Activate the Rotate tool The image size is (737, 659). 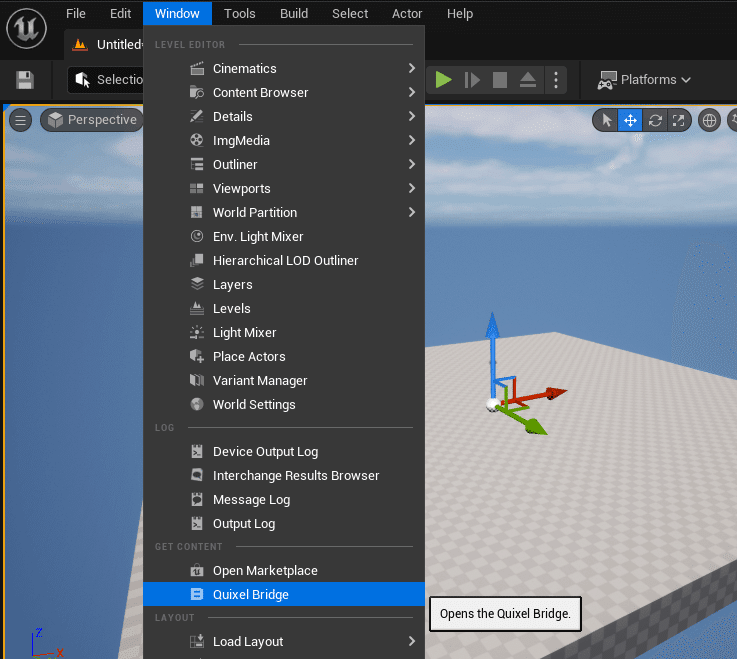pyautogui.click(x=655, y=120)
